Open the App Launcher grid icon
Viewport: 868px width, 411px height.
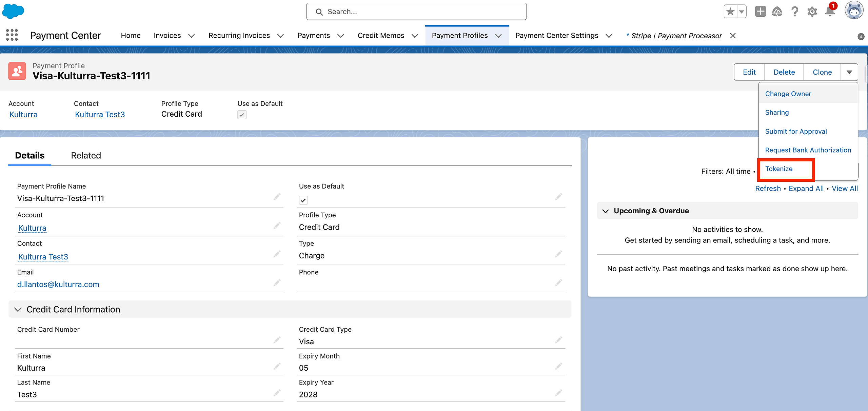12,35
